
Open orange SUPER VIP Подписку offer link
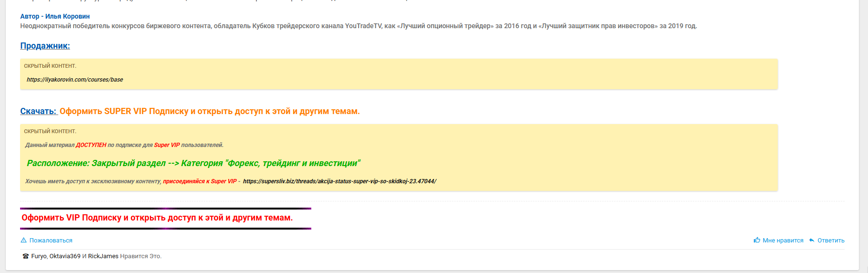[x=210, y=111]
